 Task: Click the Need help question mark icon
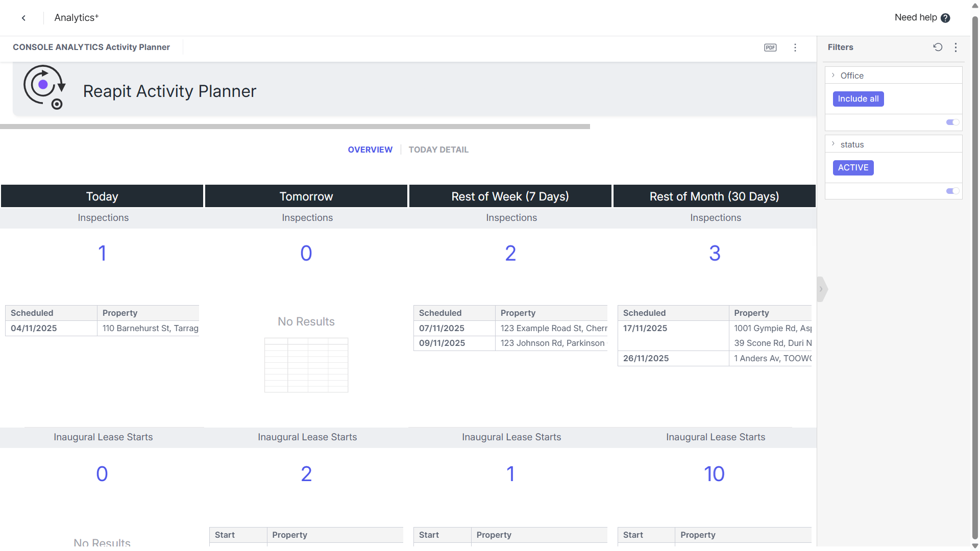click(x=945, y=18)
